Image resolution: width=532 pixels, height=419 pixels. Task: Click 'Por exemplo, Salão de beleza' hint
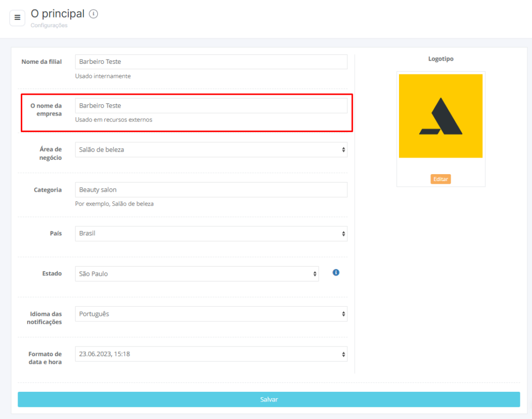114,204
